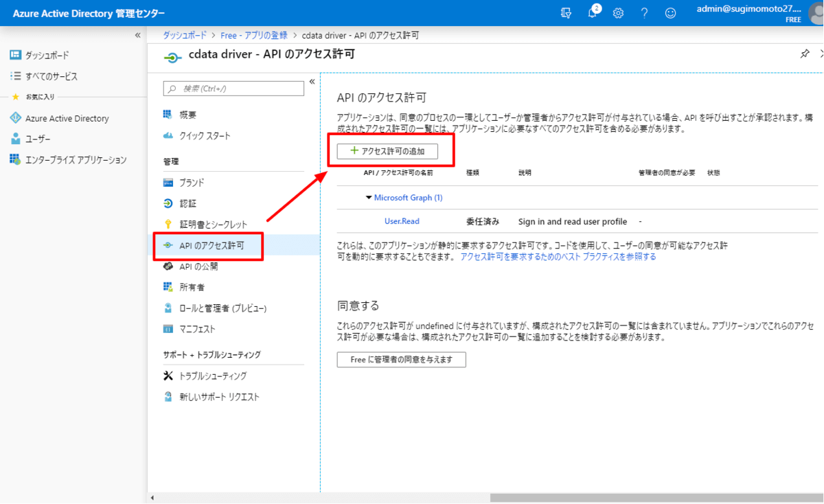
Task: Click Free に管理者の同意を与えます button
Action: point(401,360)
